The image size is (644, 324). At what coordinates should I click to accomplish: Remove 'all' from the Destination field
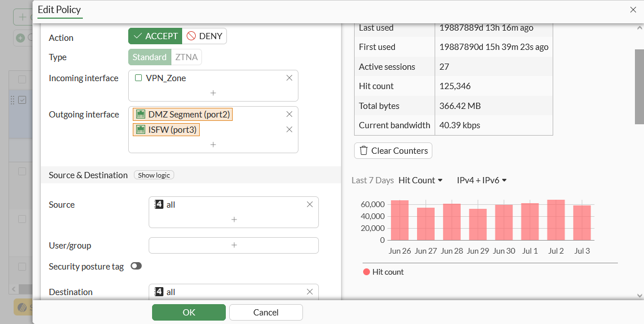(310, 292)
